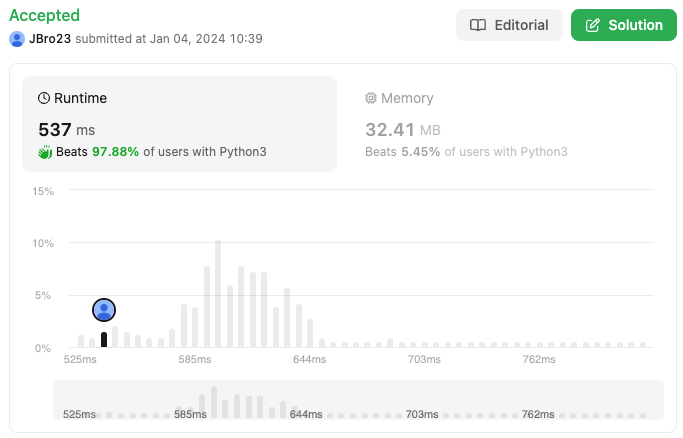Screen dimensions: 683x438
Task: Click the JBro23 user avatar icon
Action: (17, 39)
